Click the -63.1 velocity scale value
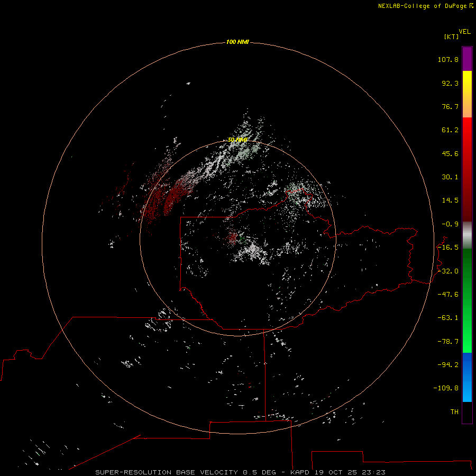This screenshot has width=476, height=476. click(448, 318)
